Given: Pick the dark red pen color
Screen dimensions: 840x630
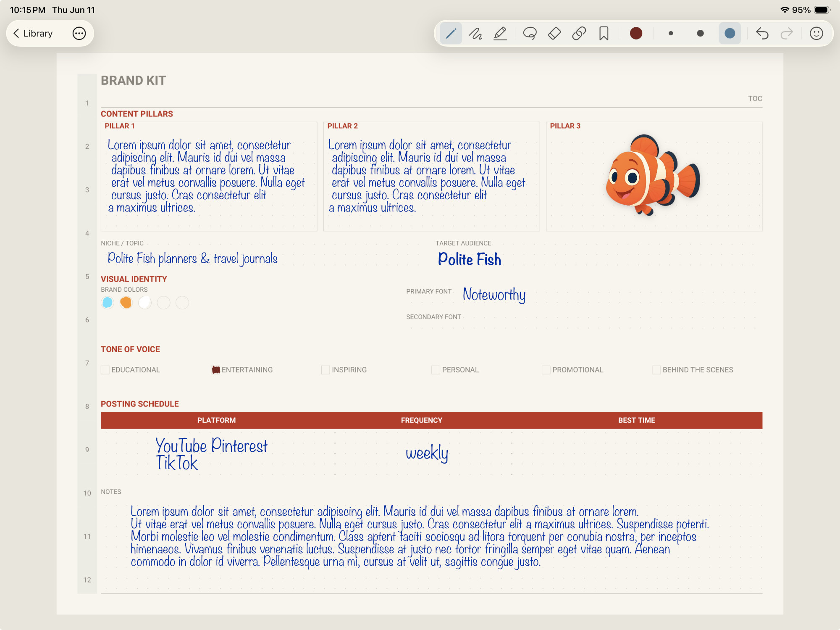Looking at the screenshot, I should 636,33.
